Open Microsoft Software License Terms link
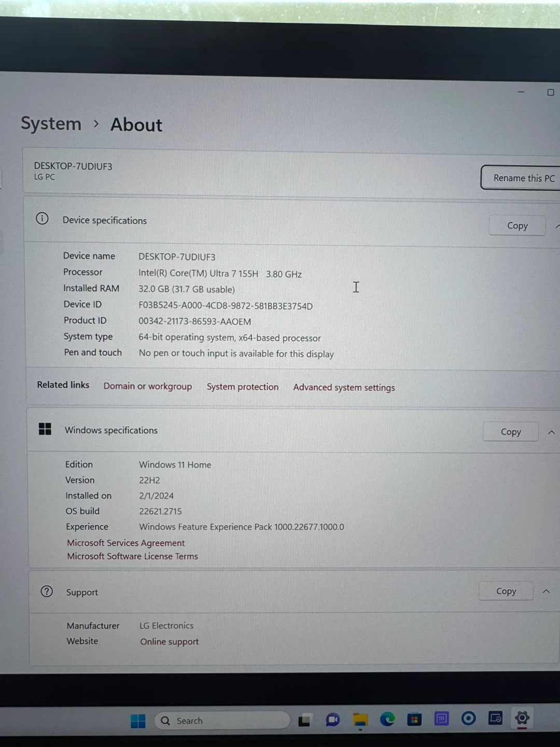The width and height of the screenshot is (560, 747). 133,556
